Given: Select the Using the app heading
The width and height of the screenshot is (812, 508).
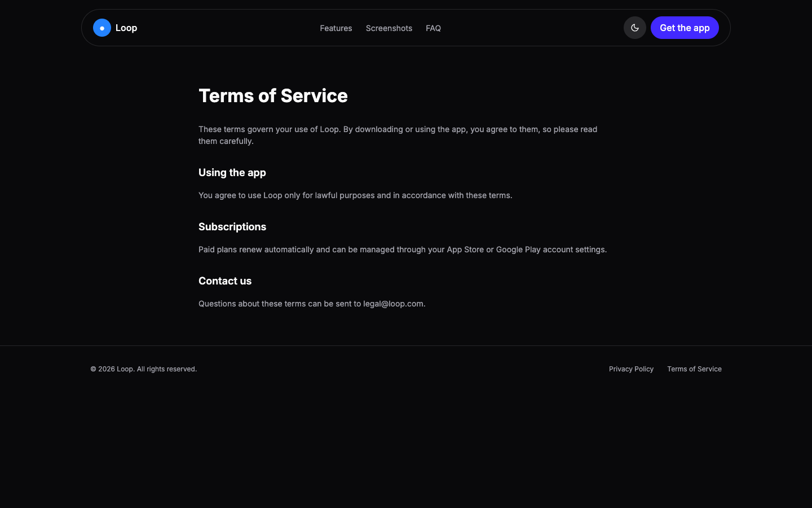Looking at the screenshot, I should (x=232, y=173).
